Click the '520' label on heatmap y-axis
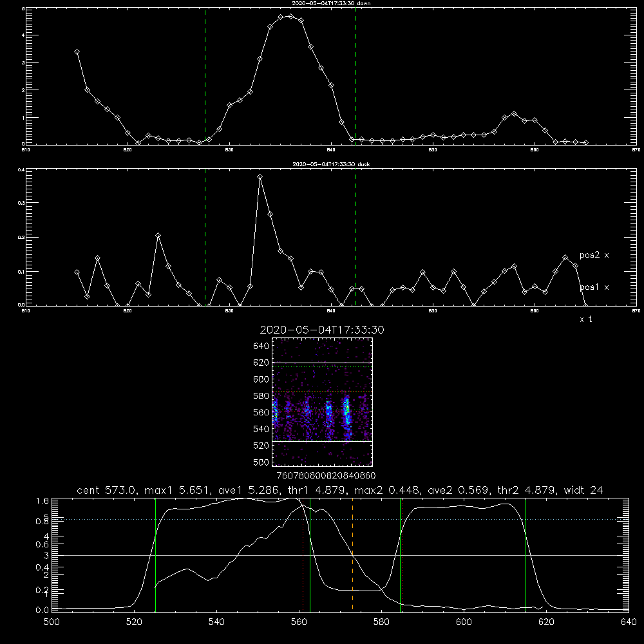This screenshot has width=644, height=644. 261,446
